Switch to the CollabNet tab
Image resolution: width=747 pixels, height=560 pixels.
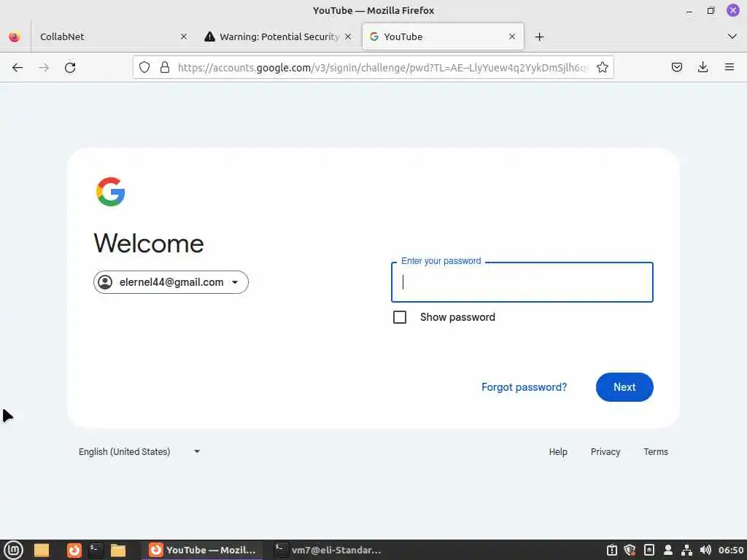coord(112,36)
